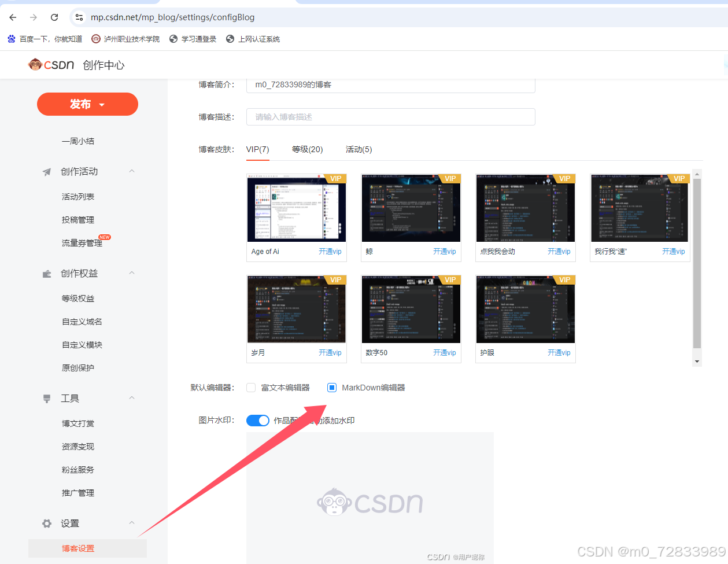Select the 我行我"速" skin thumbnail

640,208
